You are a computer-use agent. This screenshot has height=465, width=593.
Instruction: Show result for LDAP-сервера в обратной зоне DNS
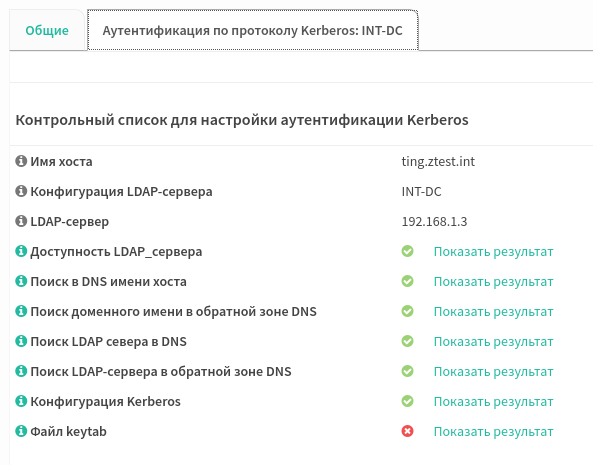coord(493,371)
